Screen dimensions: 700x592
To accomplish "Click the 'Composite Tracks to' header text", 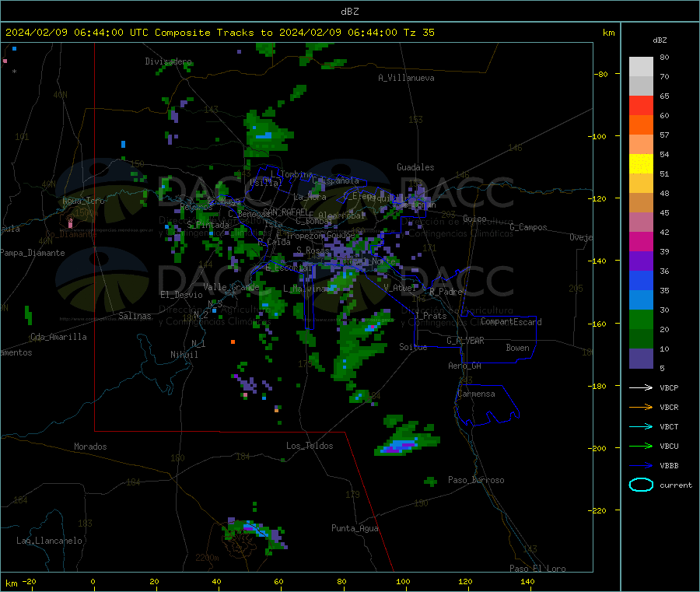I will pyautogui.click(x=213, y=33).
